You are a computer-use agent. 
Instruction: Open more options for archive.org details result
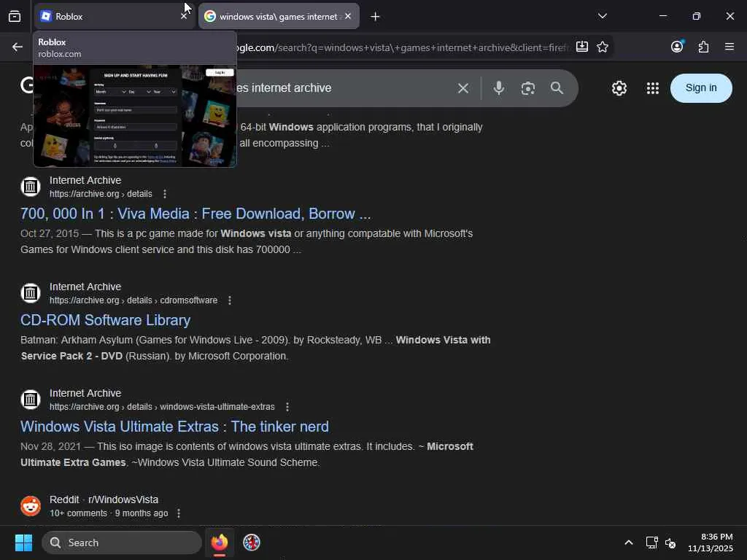165,194
